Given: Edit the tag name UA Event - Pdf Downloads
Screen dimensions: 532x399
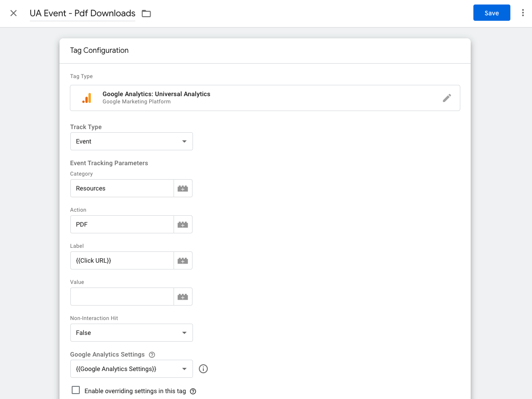Looking at the screenshot, I should coord(83,13).
